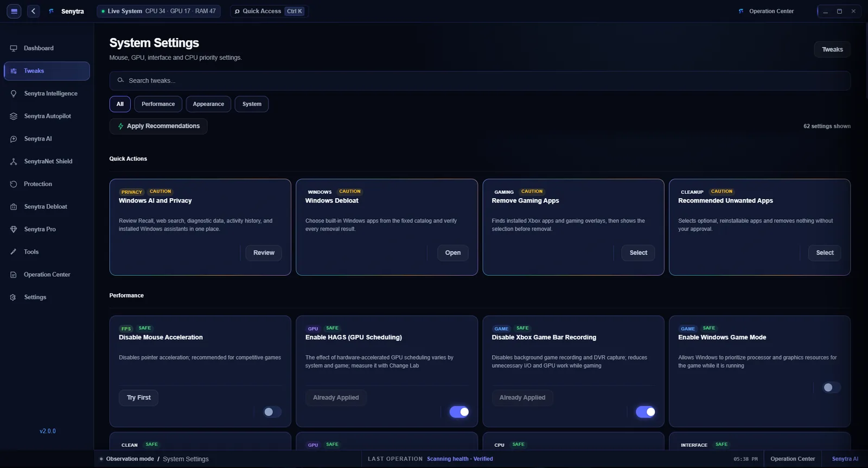Click the 62 settings shown text

(x=827, y=127)
